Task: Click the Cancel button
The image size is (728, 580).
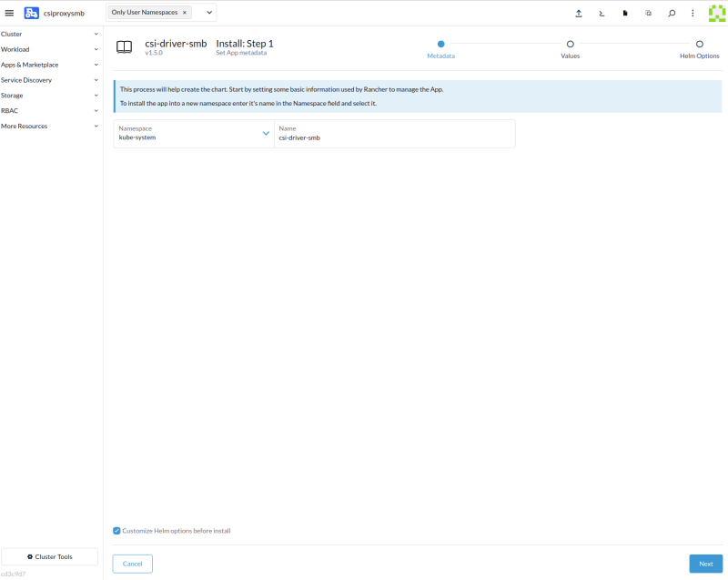Action: click(132, 564)
